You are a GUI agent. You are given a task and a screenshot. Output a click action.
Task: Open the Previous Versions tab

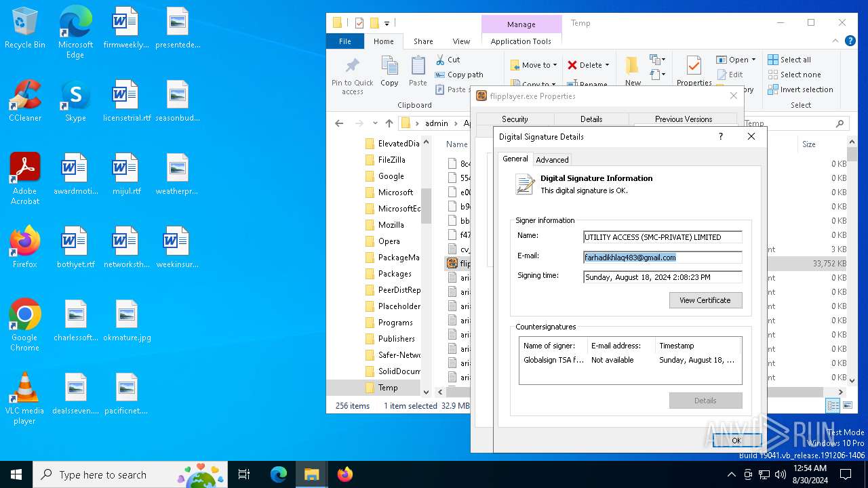point(684,119)
